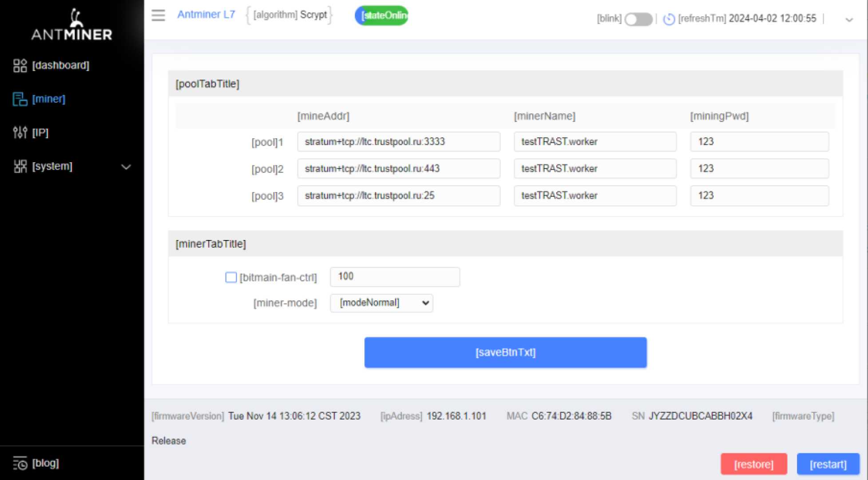This screenshot has width=868, height=480.
Task: Click the minerName column header
Action: pos(545,116)
